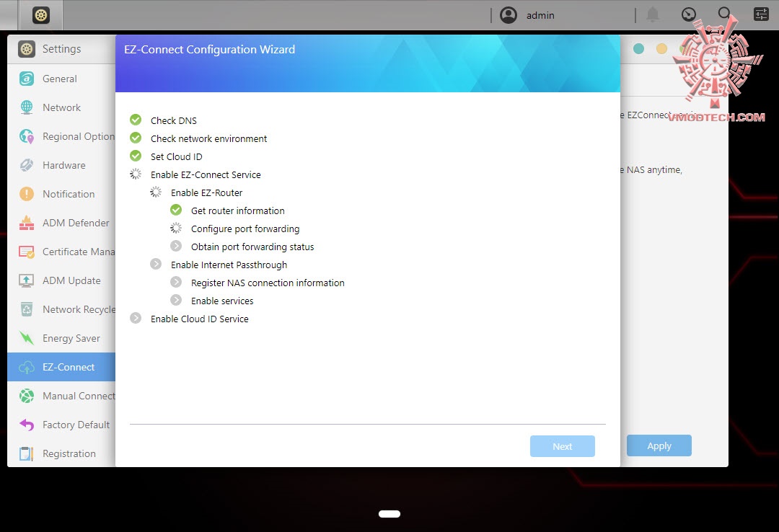Select Hardware in the settings sidebar

(x=61, y=165)
